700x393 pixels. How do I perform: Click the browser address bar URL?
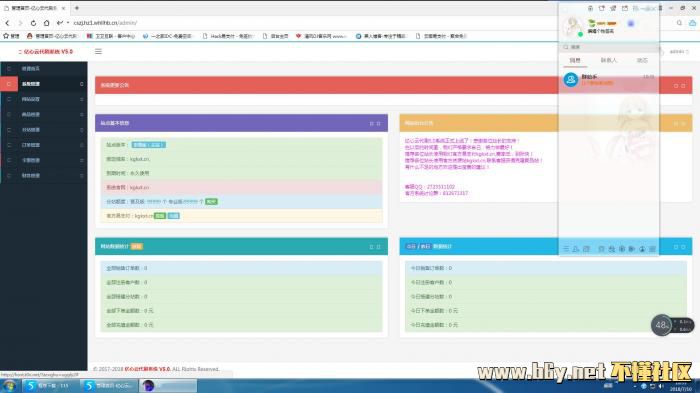click(x=105, y=23)
